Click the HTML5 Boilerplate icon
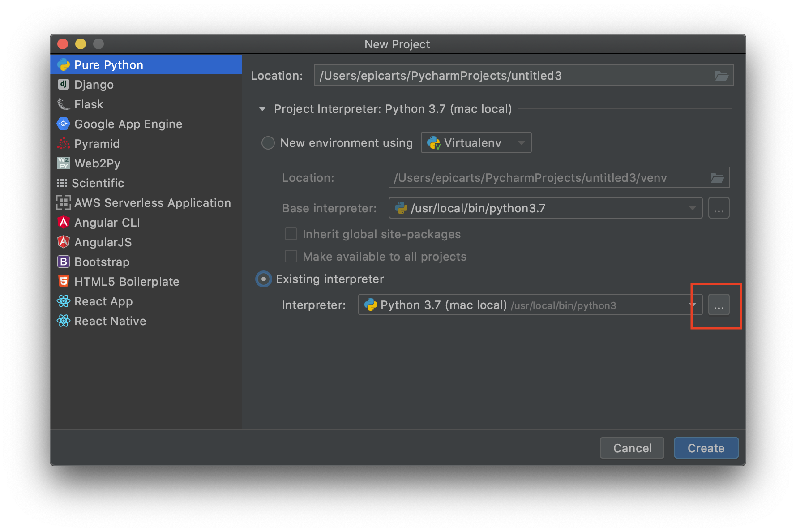The image size is (796, 532). coord(64,281)
